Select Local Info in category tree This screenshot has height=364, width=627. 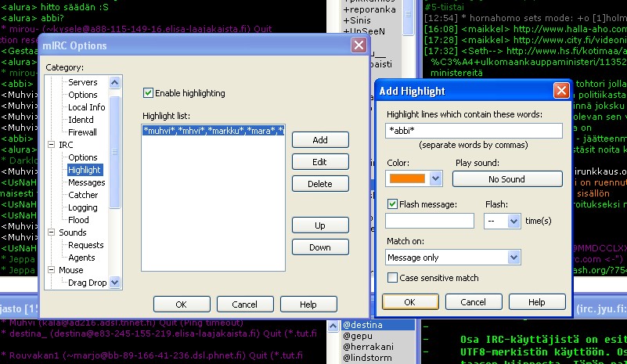tap(86, 107)
